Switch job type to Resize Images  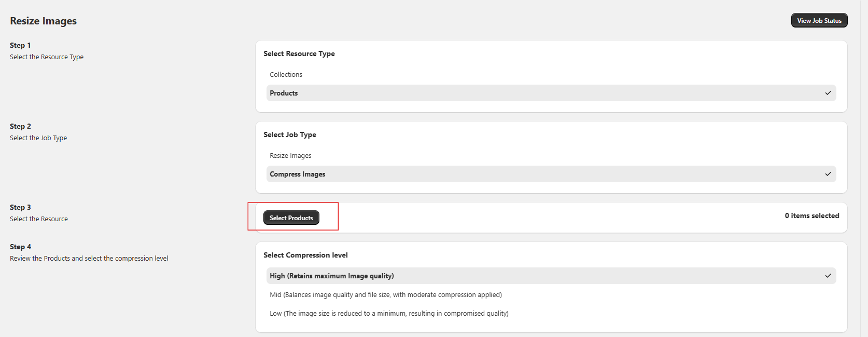(290, 156)
